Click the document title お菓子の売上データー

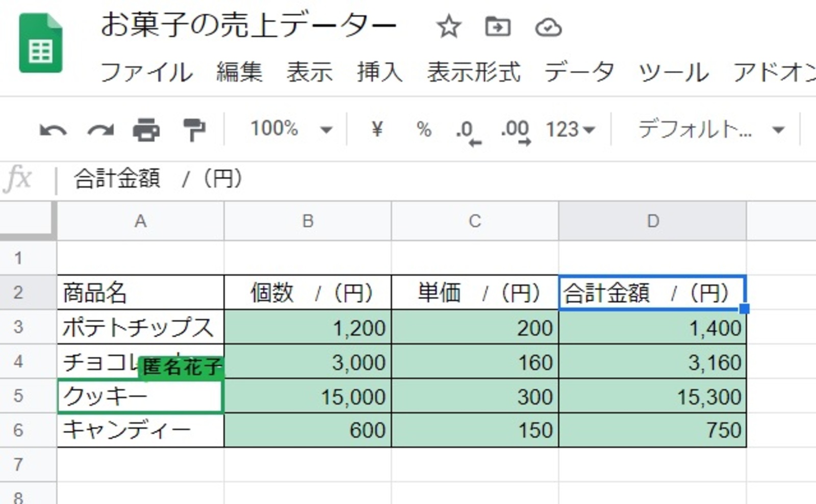coord(248,25)
